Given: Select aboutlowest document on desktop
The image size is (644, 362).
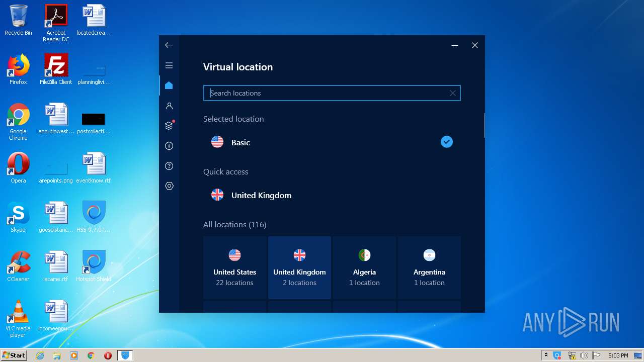Looking at the screenshot, I should pyautogui.click(x=56, y=119).
